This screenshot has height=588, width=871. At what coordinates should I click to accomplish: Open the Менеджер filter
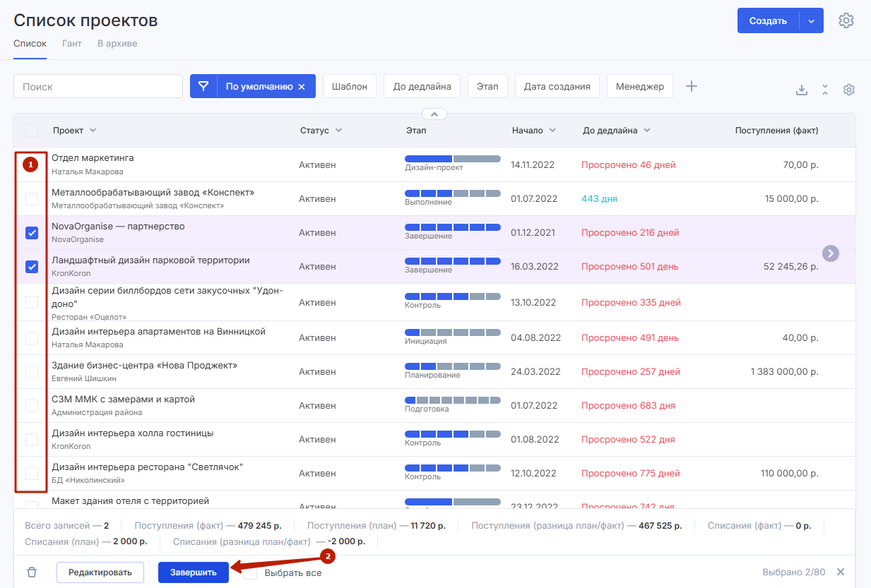coord(640,86)
